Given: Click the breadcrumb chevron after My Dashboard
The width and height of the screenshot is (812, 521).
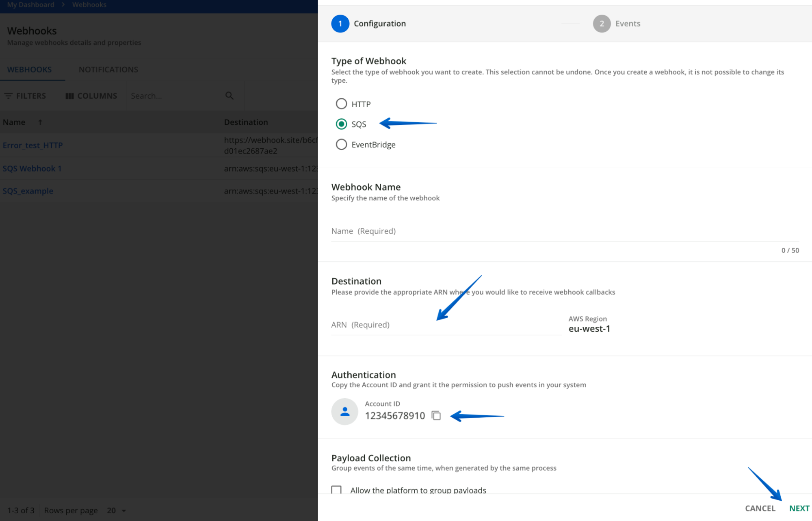Looking at the screenshot, I should (63, 5).
